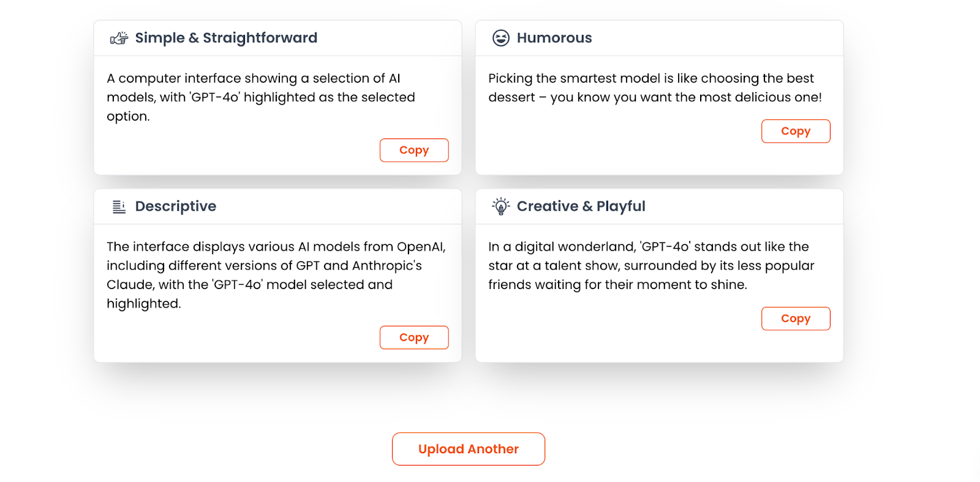Click inside the Humorous card body
Viewport: 980px width, 482px height.
pos(659,115)
